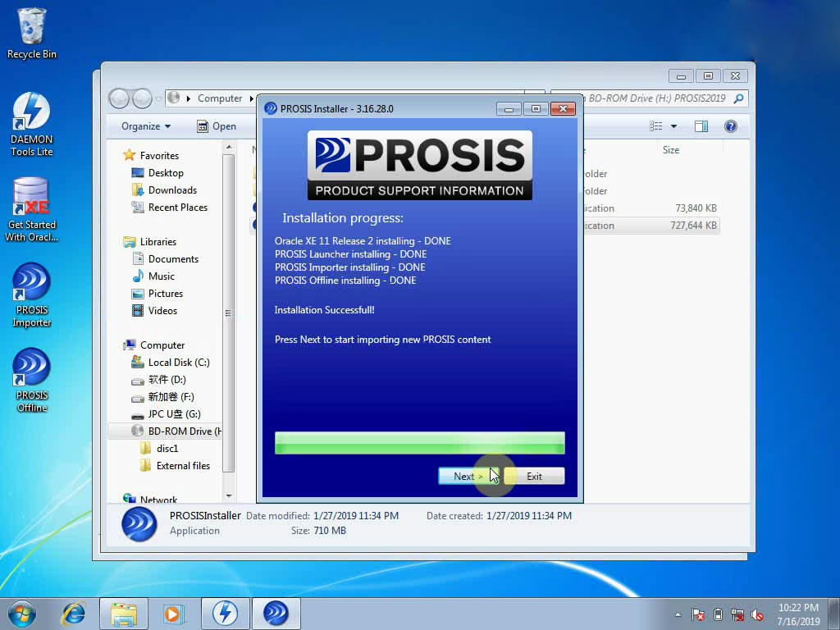Click Windows Media Player taskbar icon

[x=173, y=614]
